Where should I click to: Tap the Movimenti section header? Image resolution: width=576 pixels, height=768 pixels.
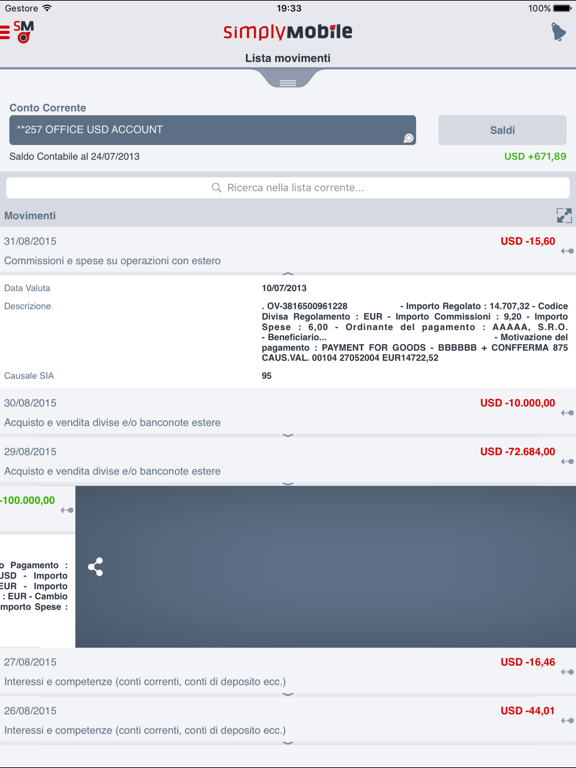(x=288, y=216)
